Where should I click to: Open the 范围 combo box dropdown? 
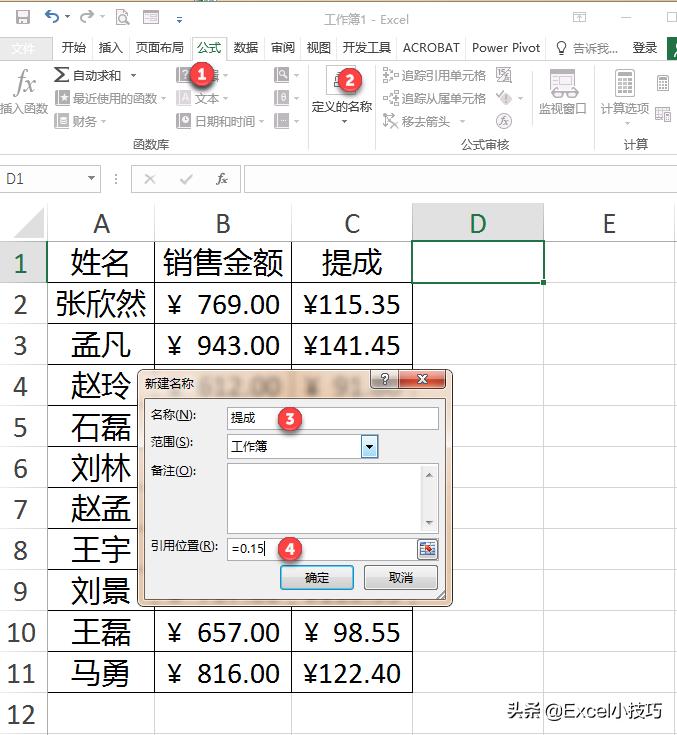pos(369,446)
